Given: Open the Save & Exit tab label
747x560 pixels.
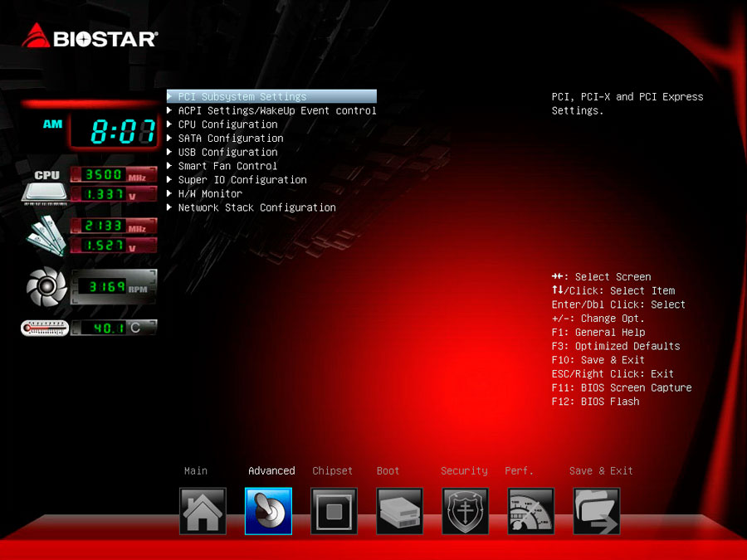Looking at the screenshot, I should 601,471.
